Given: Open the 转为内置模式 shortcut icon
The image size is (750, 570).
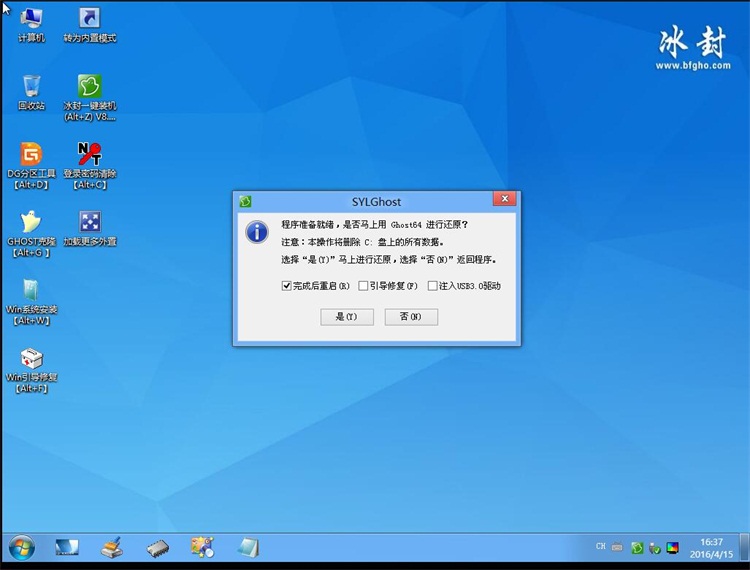Looking at the screenshot, I should (89, 25).
